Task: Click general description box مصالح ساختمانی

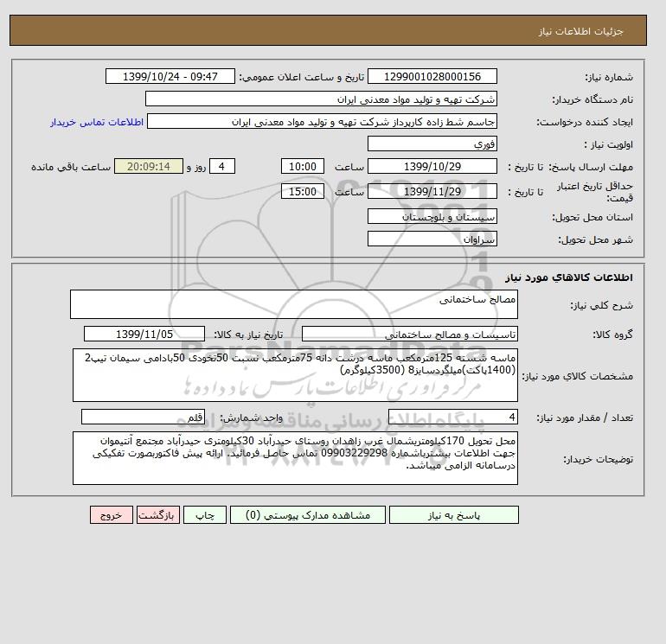Action: pos(294,304)
